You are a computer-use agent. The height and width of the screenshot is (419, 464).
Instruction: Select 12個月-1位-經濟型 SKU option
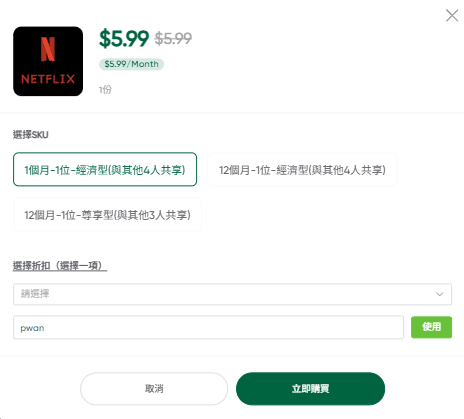click(302, 169)
